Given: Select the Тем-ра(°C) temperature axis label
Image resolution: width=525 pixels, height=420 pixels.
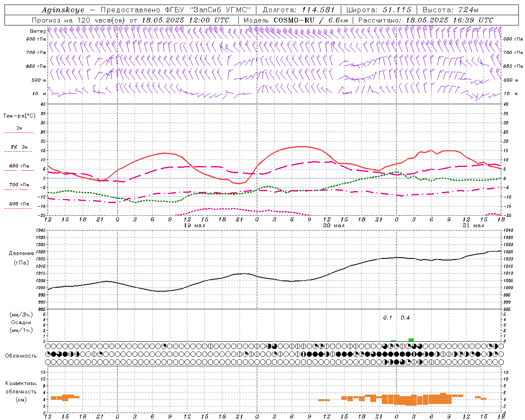Looking at the screenshot, I should click(19, 116).
